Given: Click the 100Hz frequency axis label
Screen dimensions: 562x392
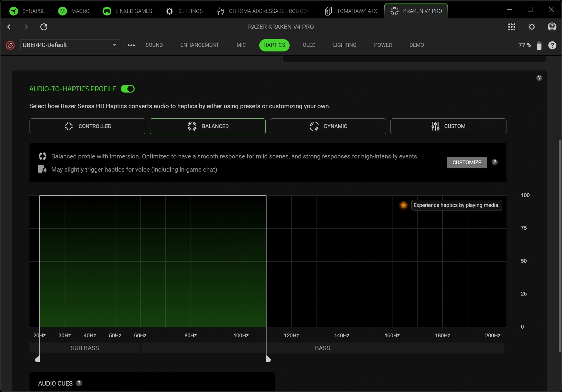Looking at the screenshot, I should tap(241, 336).
